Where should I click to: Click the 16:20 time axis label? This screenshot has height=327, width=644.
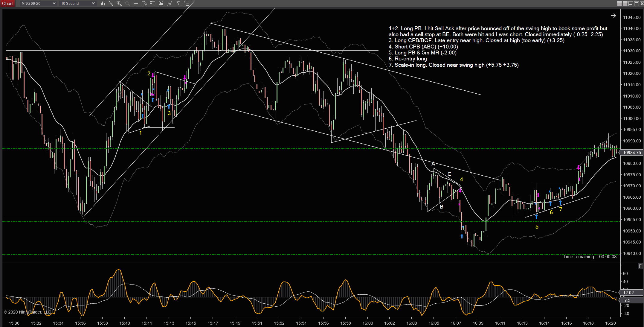pyautogui.click(x=611, y=323)
